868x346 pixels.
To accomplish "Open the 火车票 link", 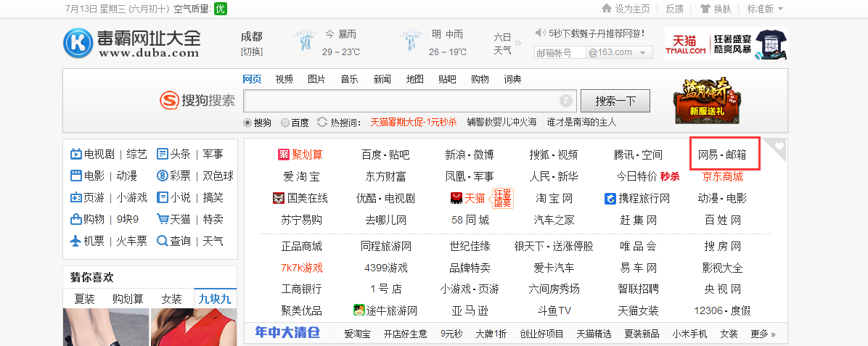I will 132,241.
